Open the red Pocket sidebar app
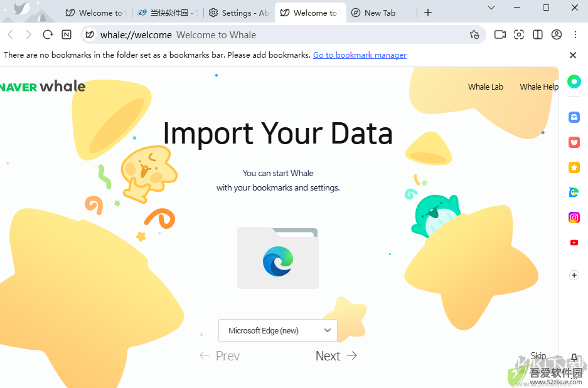This screenshot has height=388, width=588. point(574,142)
